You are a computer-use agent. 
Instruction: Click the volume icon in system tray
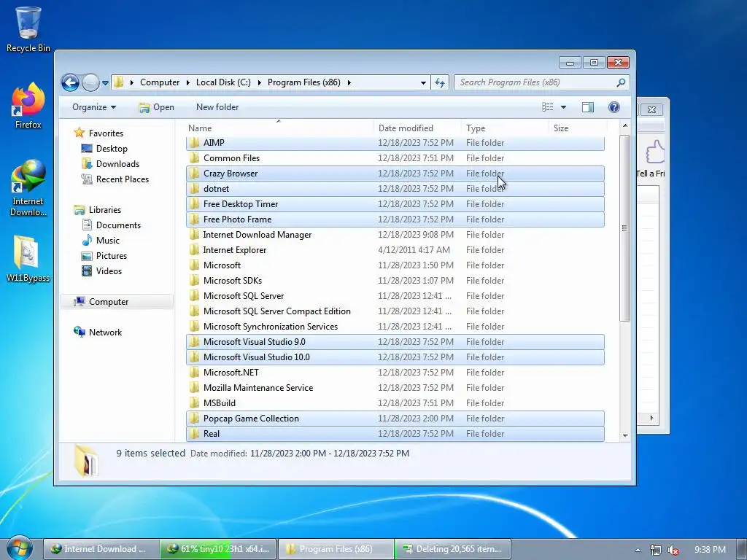tap(673, 550)
